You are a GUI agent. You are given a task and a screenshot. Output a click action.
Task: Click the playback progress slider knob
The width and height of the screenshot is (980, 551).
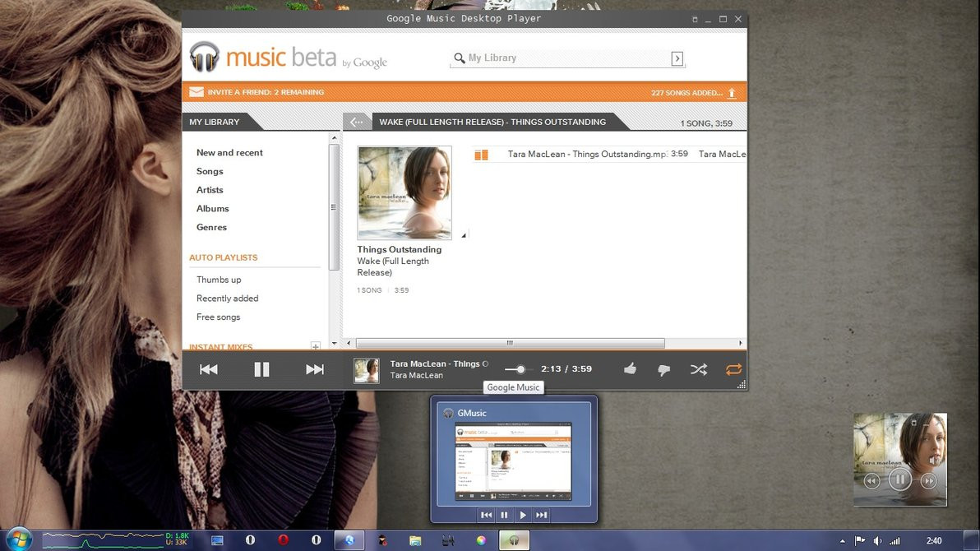520,369
